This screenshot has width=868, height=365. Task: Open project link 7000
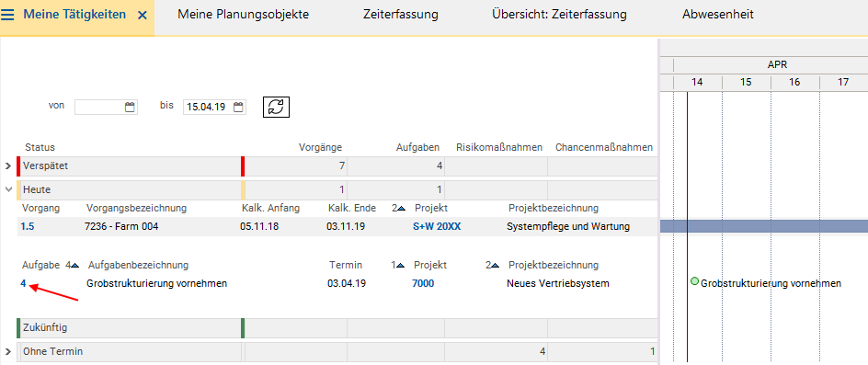pos(423,283)
